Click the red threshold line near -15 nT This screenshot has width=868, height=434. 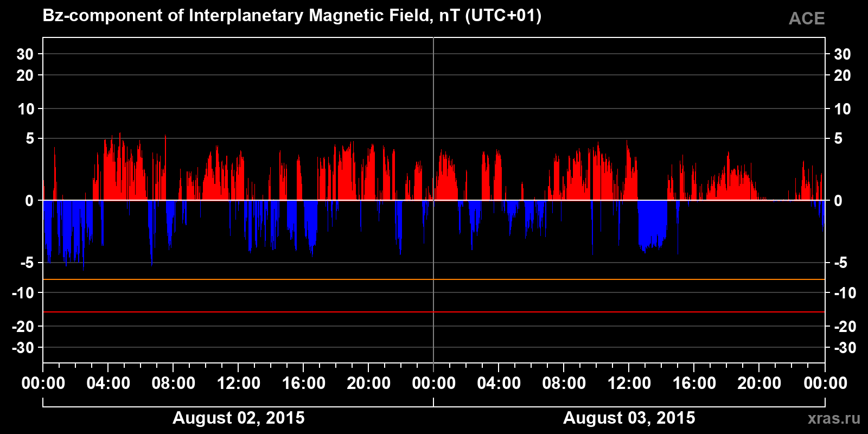tap(434, 312)
